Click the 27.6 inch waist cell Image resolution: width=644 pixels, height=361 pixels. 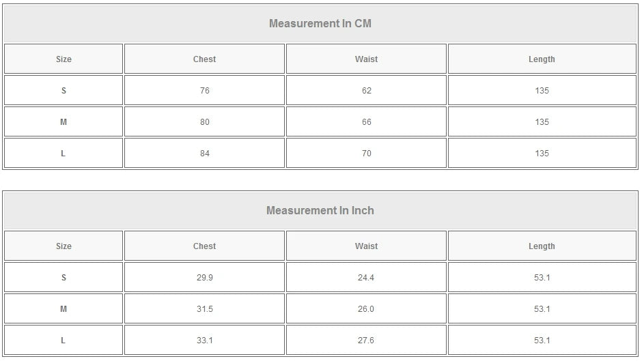(366, 341)
